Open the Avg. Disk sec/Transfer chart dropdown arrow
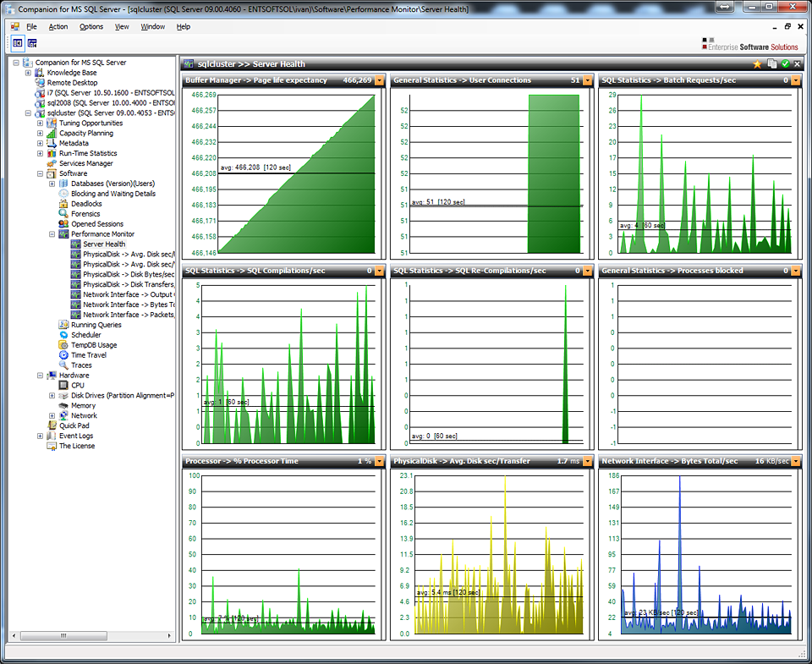 587,461
